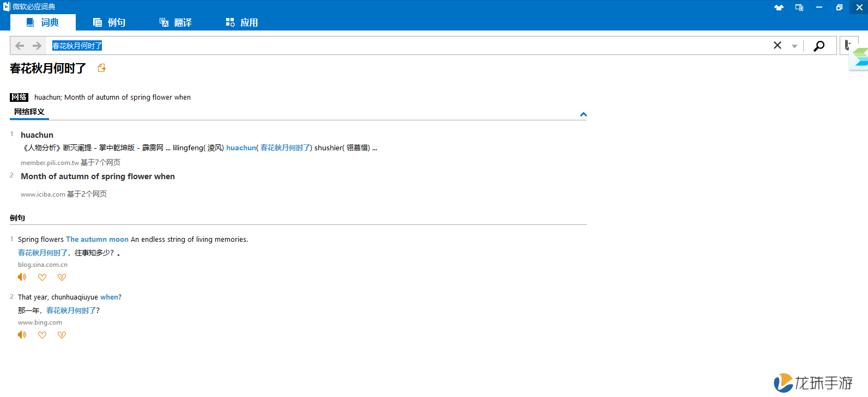Go back with the left arrow

coord(20,46)
